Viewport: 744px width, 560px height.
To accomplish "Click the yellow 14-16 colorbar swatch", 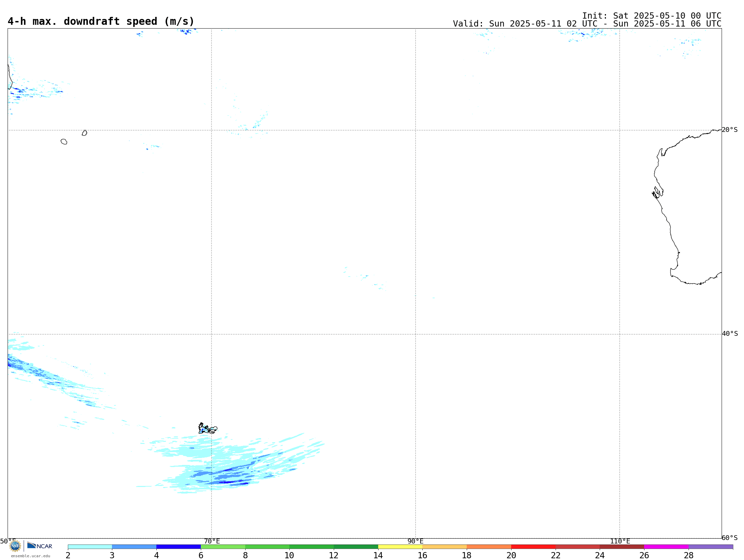I will 400,547.
